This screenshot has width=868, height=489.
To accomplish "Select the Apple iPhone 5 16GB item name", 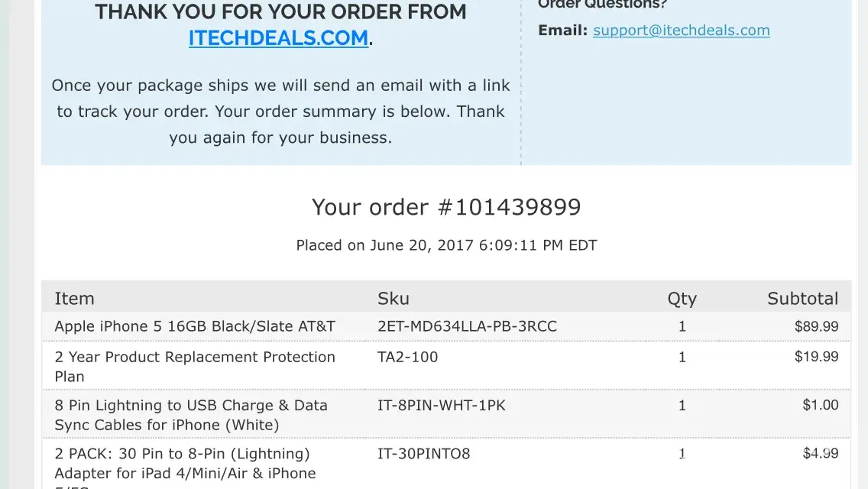I will point(195,326).
